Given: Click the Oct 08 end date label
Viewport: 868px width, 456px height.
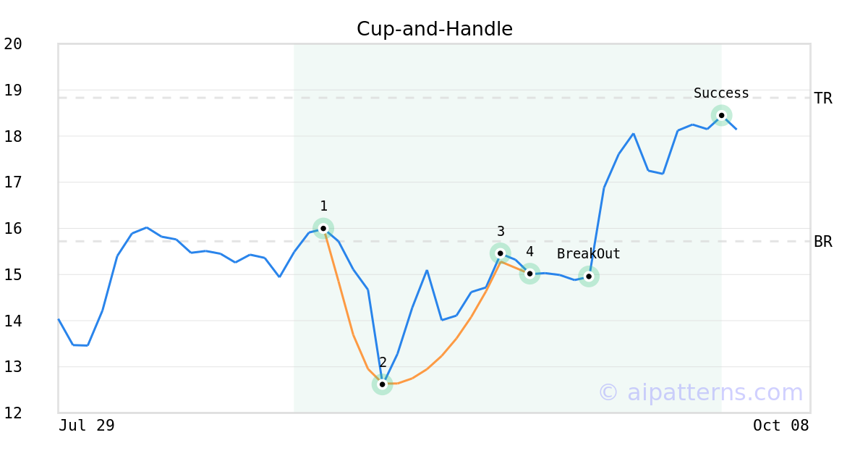Looking at the screenshot, I should point(780,426).
